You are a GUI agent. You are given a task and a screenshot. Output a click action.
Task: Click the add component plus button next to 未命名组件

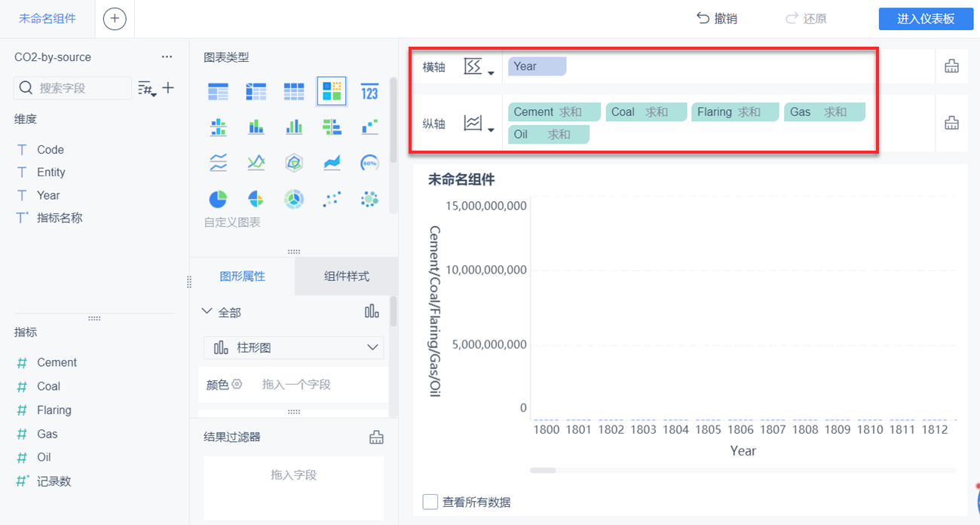click(115, 18)
